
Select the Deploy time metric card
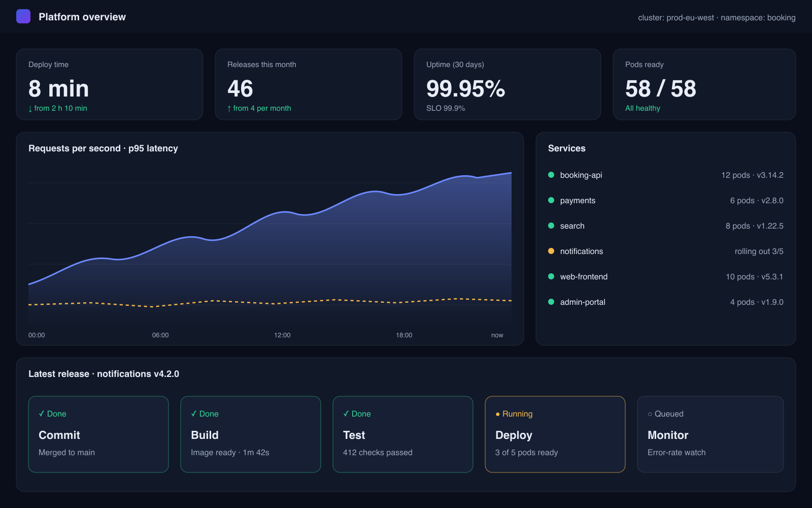pos(110,84)
